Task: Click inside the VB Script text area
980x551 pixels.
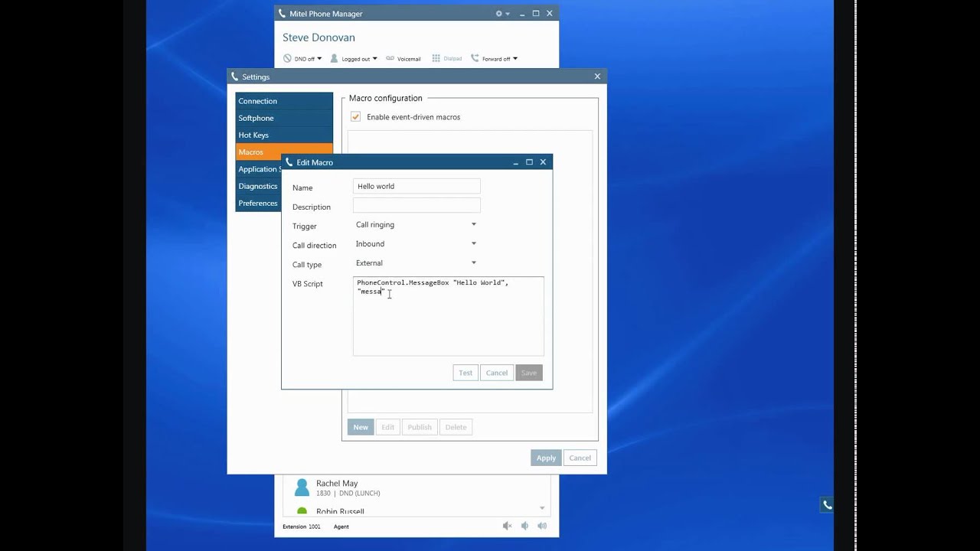Action: click(x=449, y=316)
